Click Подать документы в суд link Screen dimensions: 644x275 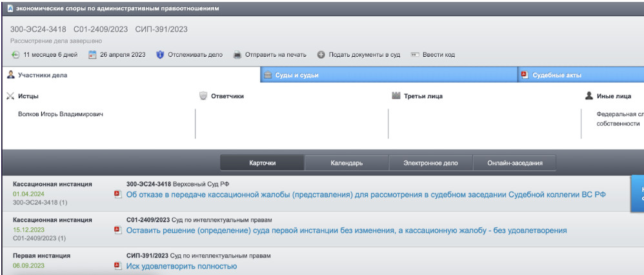[365, 55]
